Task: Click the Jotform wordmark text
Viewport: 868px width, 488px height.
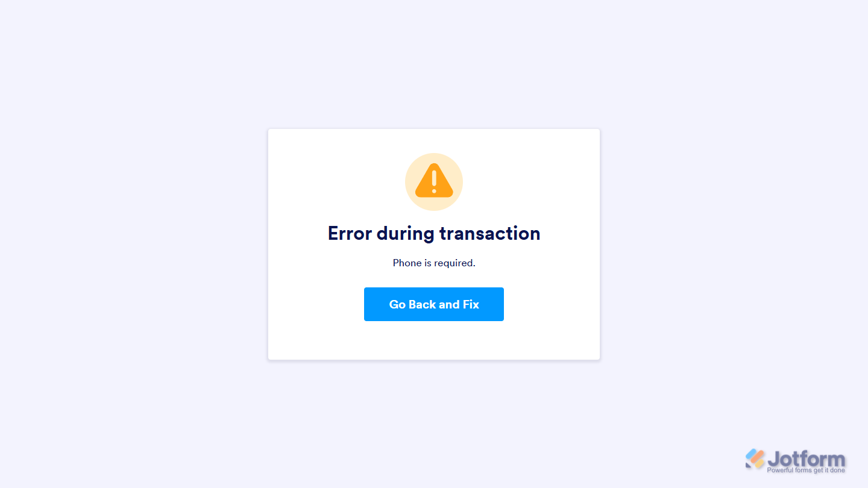Action: [807, 459]
